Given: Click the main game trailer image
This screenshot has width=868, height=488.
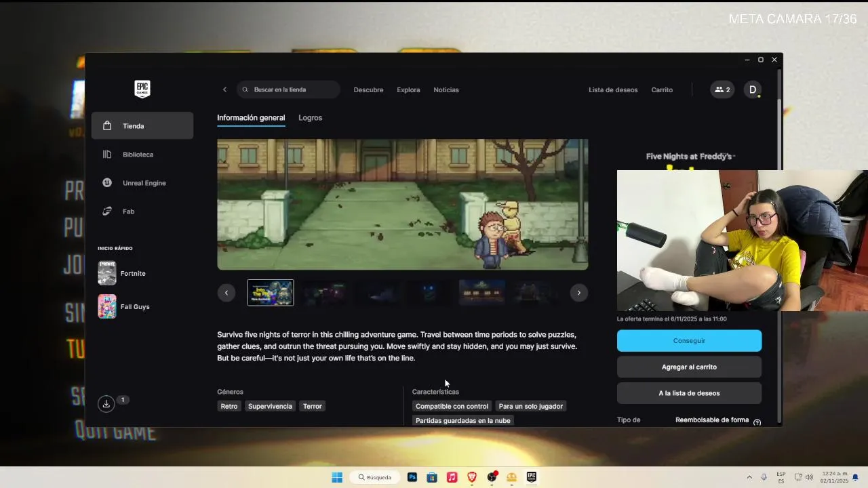Looking at the screenshot, I should [x=403, y=205].
